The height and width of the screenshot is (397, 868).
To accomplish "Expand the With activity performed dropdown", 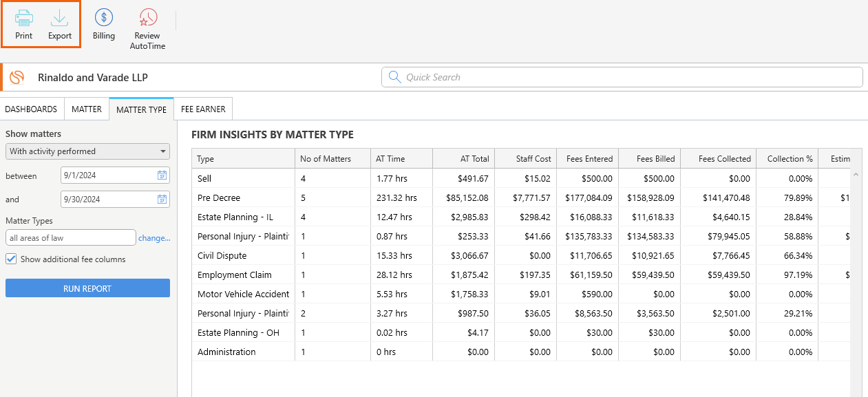I will [x=87, y=151].
